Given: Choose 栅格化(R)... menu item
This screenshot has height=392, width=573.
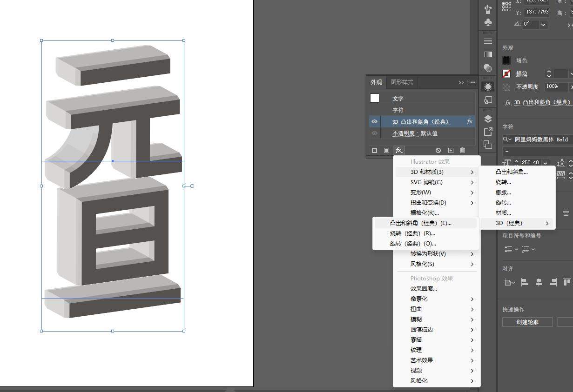Looking at the screenshot, I should point(437,213).
